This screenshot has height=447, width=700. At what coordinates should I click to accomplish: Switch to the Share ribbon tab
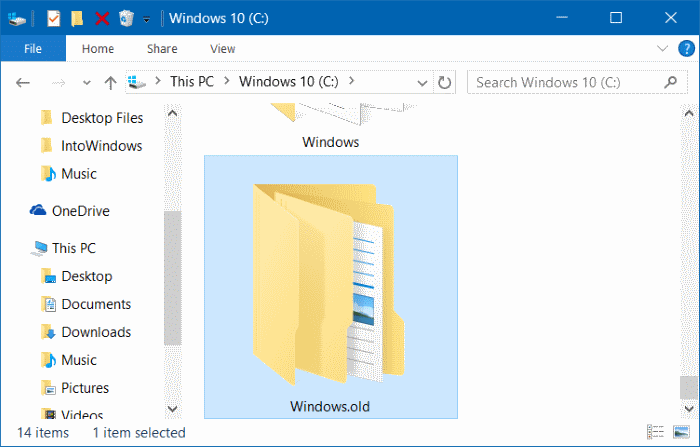[162, 49]
